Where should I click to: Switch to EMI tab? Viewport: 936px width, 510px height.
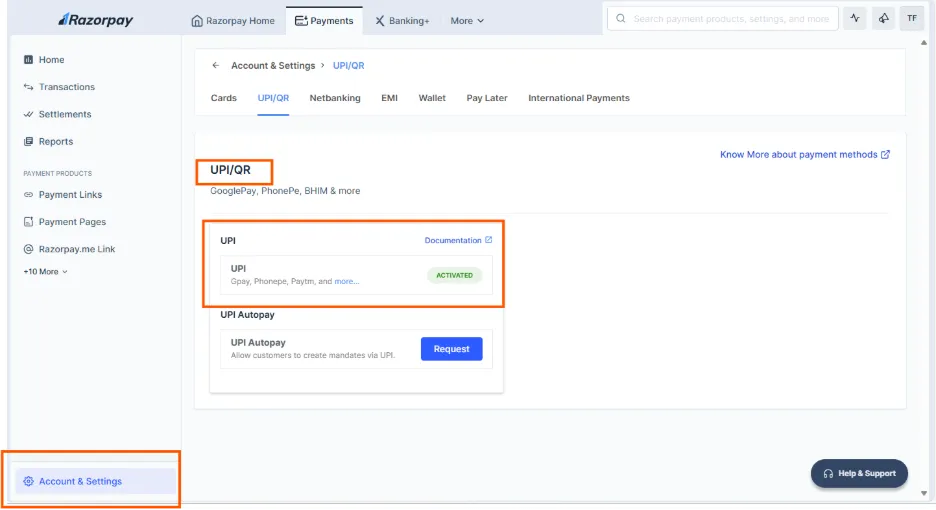pyautogui.click(x=389, y=98)
